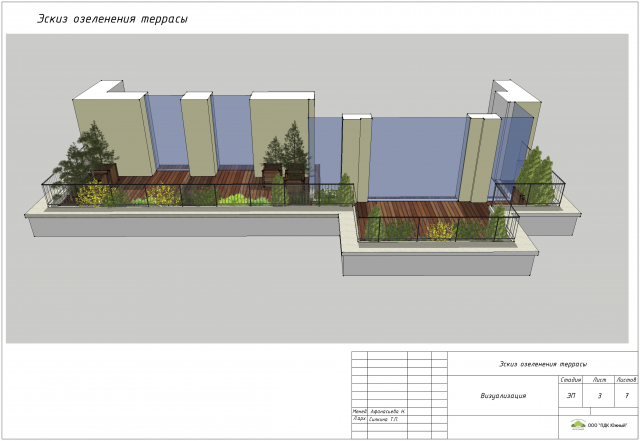Select the stage value 'ЭП'

pyautogui.click(x=571, y=396)
